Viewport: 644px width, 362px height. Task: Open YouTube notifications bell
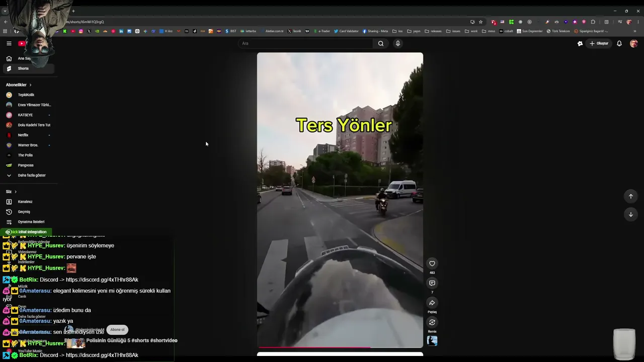click(619, 44)
